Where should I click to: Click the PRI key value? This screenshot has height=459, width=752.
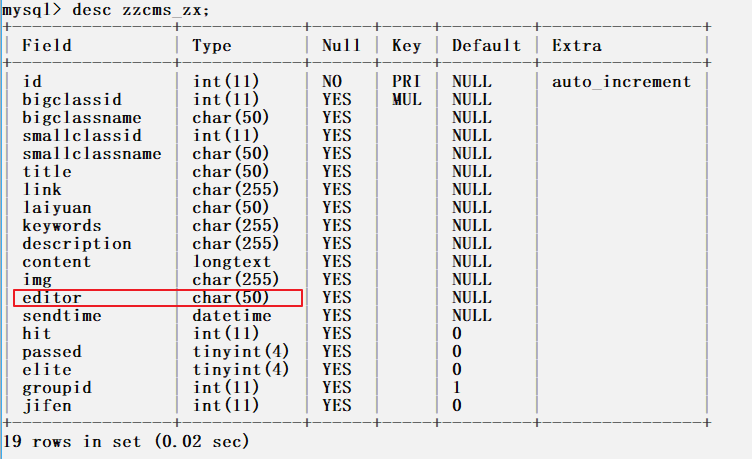(x=406, y=82)
